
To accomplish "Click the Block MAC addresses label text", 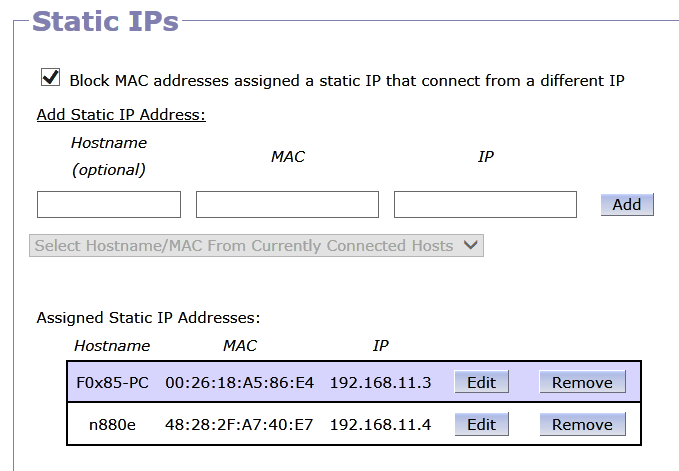I will coord(347,81).
